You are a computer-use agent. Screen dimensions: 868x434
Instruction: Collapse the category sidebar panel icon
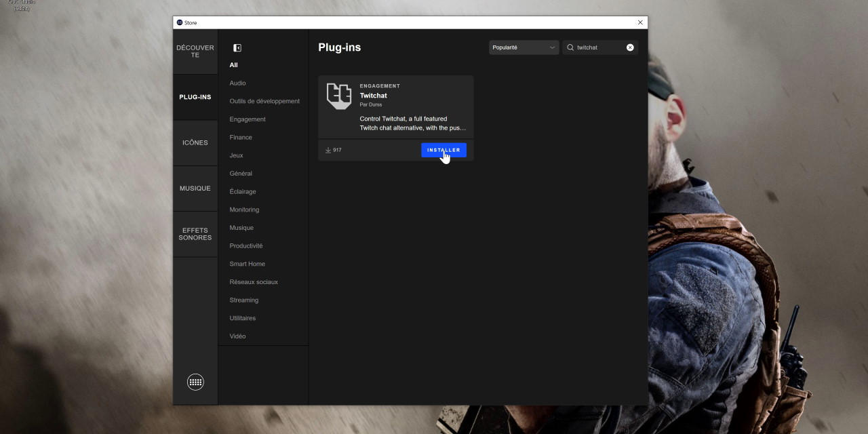237,48
